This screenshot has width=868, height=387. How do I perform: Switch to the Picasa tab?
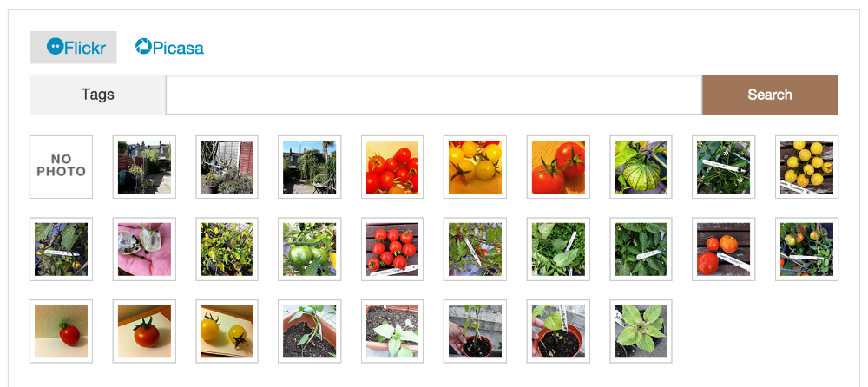tap(169, 48)
